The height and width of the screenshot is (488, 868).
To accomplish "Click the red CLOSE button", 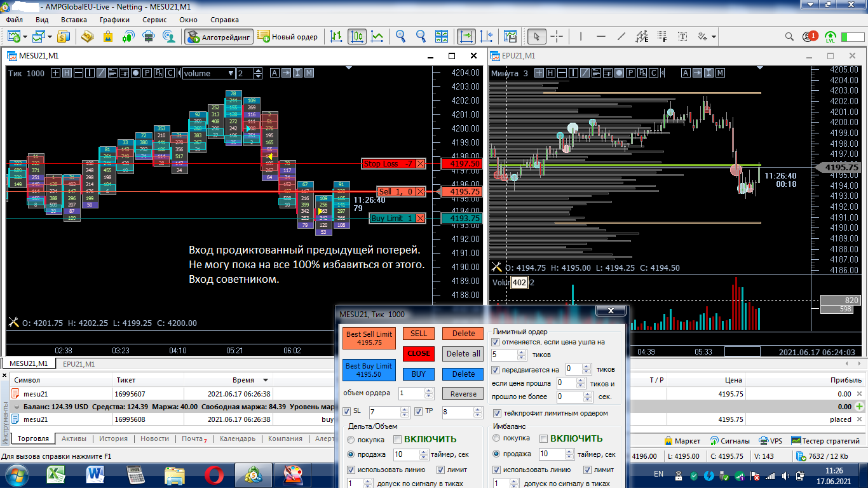I will pyautogui.click(x=419, y=353).
